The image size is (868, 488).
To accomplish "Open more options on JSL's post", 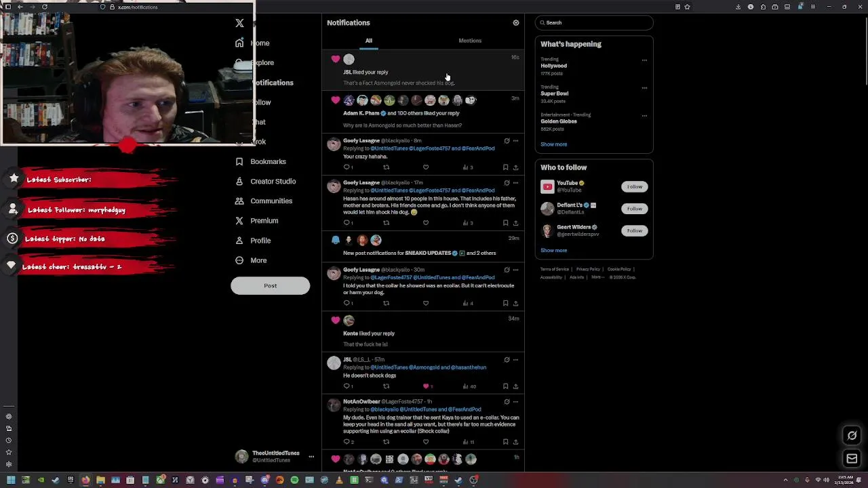I will pyautogui.click(x=516, y=360).
